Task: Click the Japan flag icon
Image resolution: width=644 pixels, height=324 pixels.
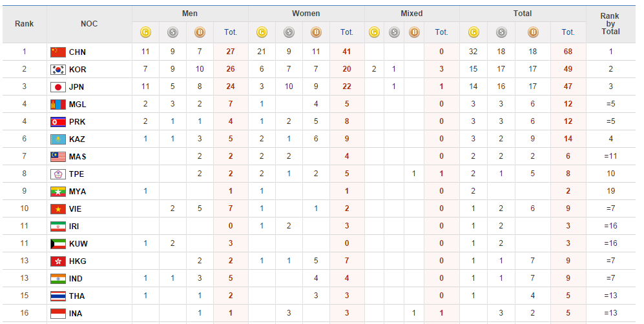Action: (x=58, y=87)
